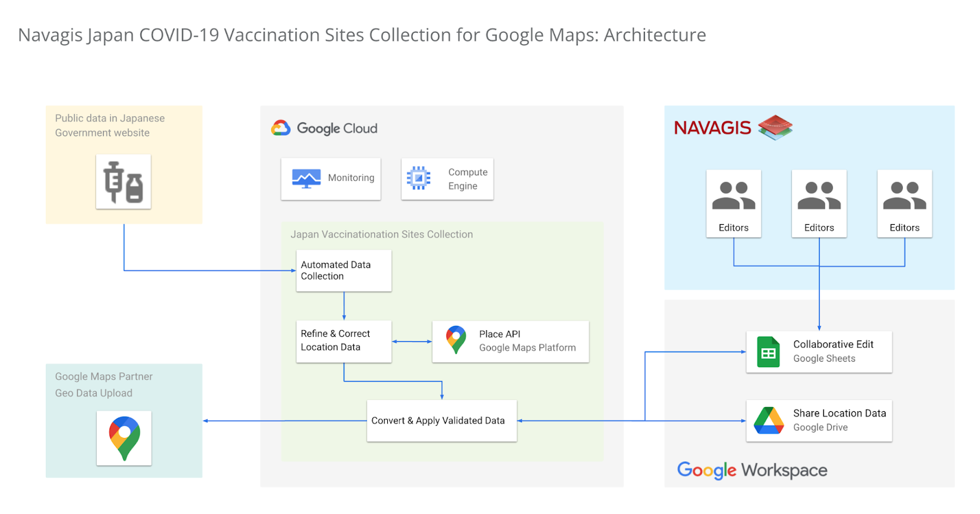The image size is (980, 514).
Task: Select the Convert & Apply Validated Data box
Action: 442,421
